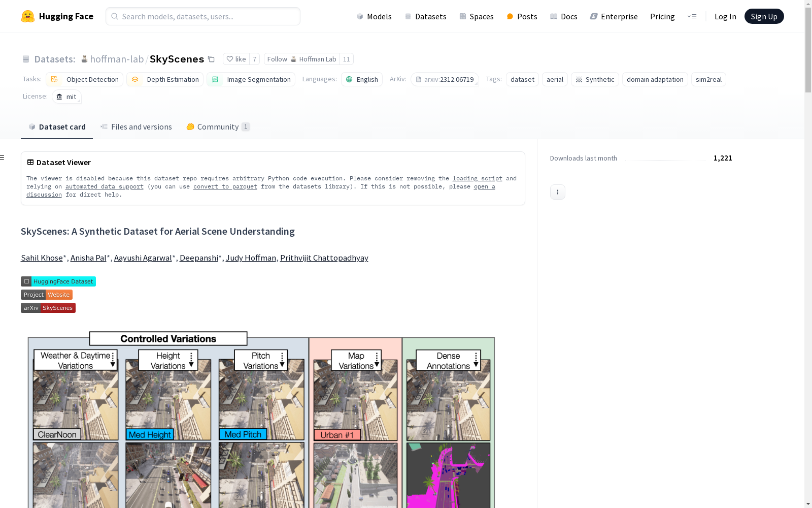
Task: Select the English language tag
Action: (x=362, y=79)
